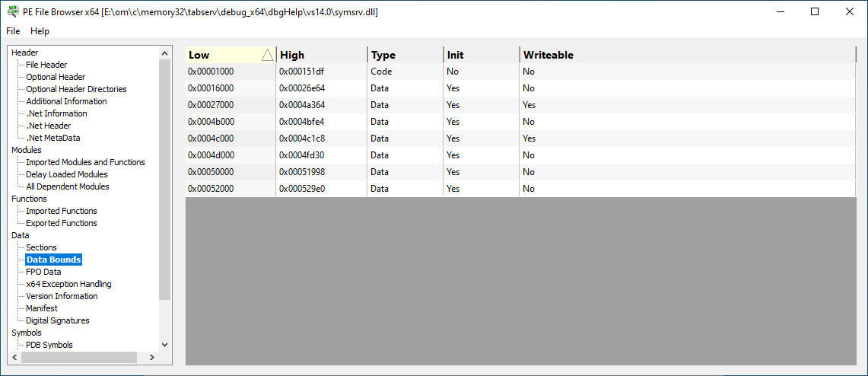Close the PE File Browser window
Image resolution: width=868 pixels, height=376 pixels.
point(849,11)
